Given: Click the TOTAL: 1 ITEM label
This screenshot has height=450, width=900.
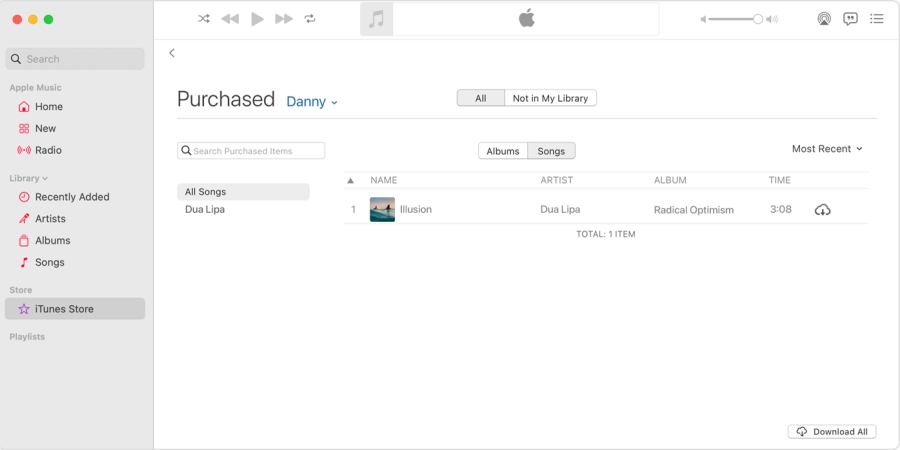Looking at the screenshot, I should [x=606, y=234].
